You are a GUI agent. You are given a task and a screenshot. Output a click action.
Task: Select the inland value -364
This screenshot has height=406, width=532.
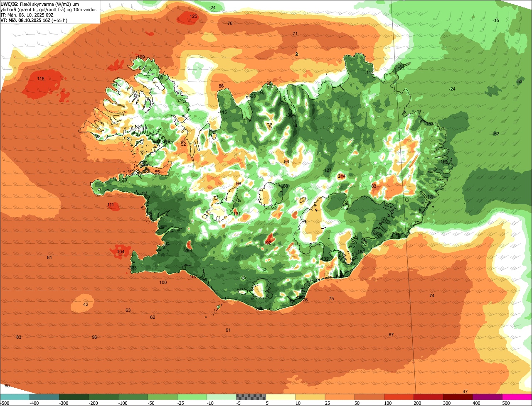(x=291, y=115)
